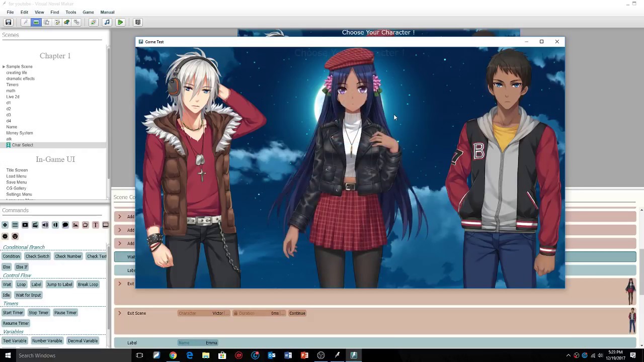644x362 pixels.
Task: Open the layered images resource icon
Action: [93, 22]
